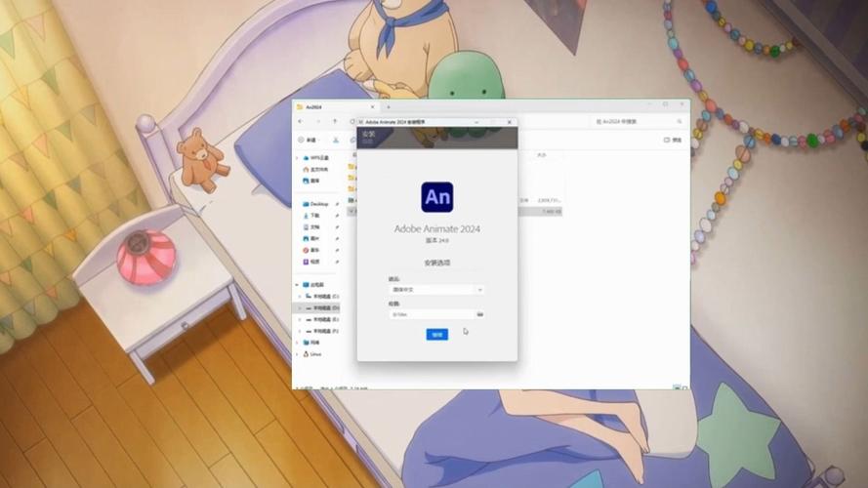Viewport: 868px width, 488px height.
Task: Unpin Desktop using its pin icon
Action: click(337, 204)
